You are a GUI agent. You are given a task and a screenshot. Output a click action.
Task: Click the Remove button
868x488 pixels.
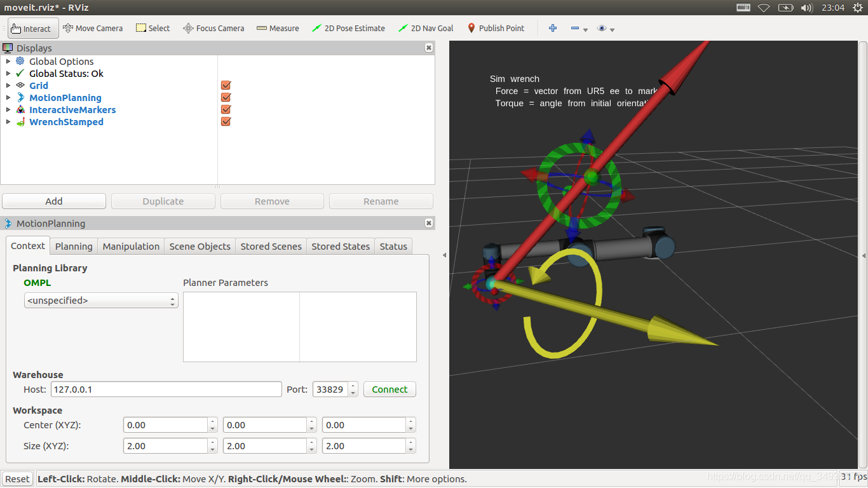(272, 201)
